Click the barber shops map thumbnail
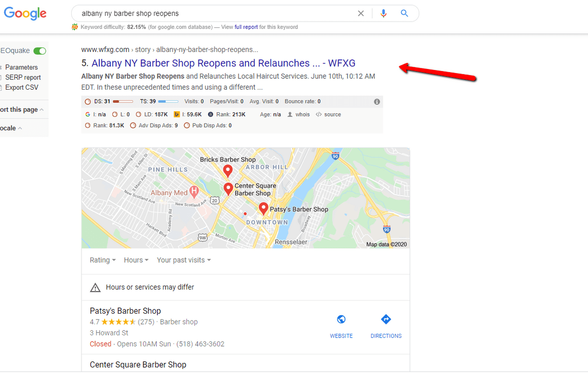This screenshot has height=375, width=588. (246, 198)
